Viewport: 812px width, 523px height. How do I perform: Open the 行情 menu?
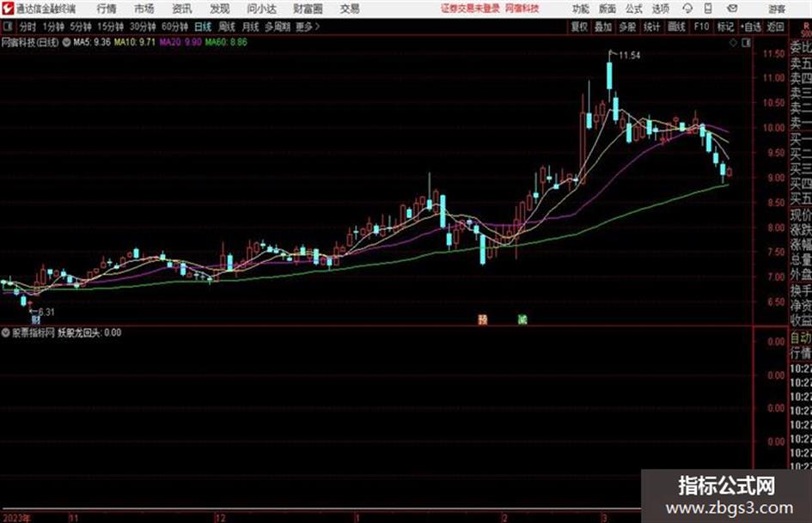pyautogui.click(x=107, y=9)
